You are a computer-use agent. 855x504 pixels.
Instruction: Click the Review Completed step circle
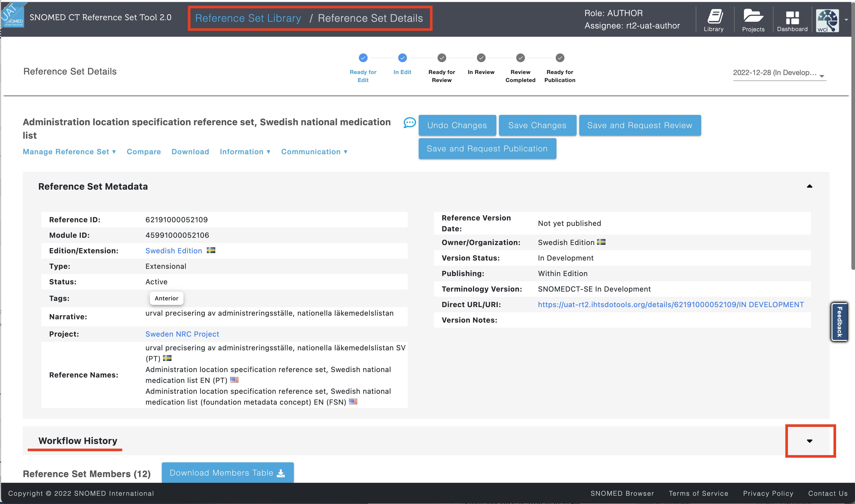[521, 58]
